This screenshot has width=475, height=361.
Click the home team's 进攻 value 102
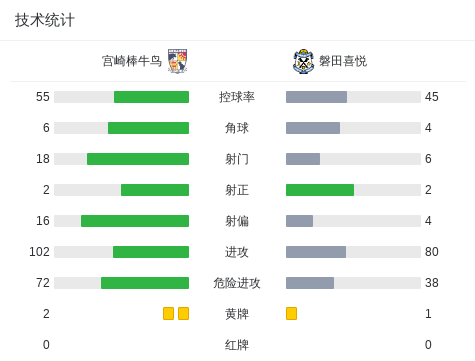(39, 252)
